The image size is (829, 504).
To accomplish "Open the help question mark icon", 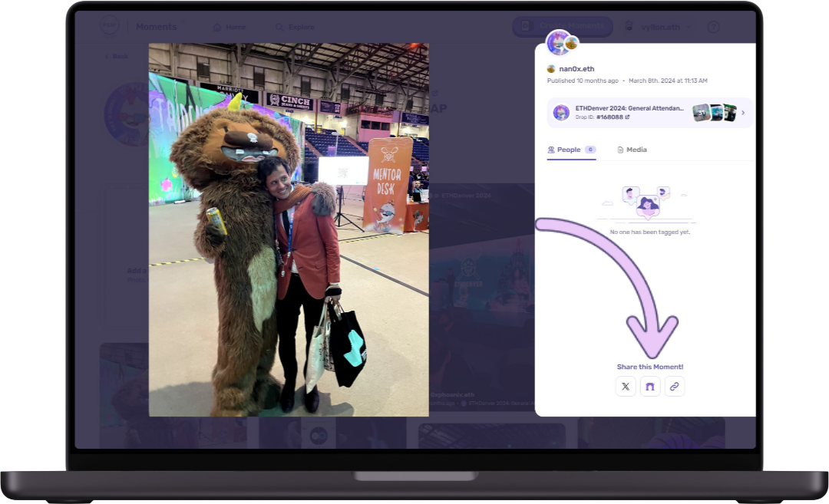I will (713, 27).
